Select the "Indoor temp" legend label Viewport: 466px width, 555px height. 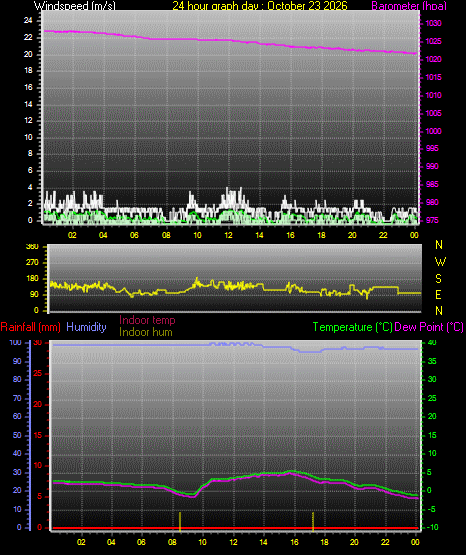147,320
